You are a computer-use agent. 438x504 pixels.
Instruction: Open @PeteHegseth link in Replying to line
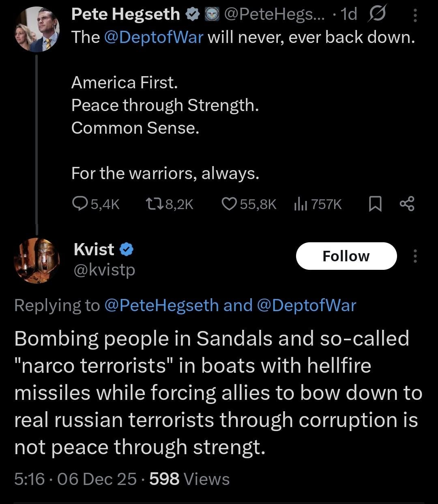coord(161,305)
